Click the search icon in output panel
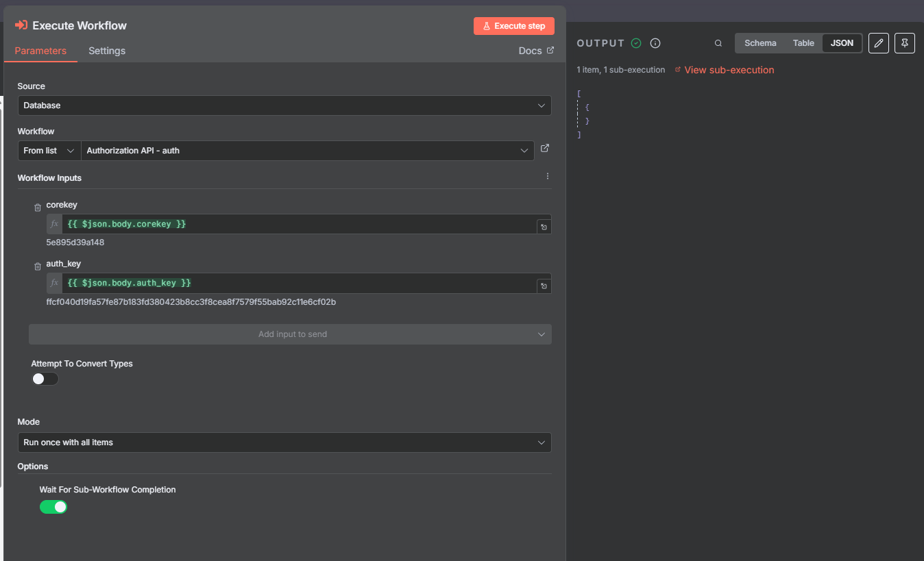 click(718, 42)
